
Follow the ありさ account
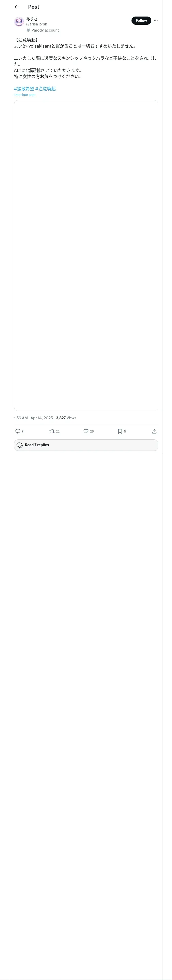141,21
